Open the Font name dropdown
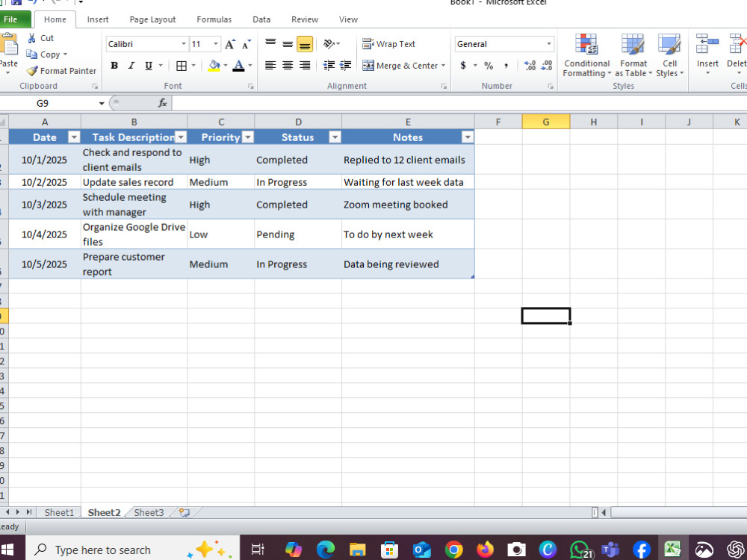Viewport: 747px width, 560px height. 184,44
